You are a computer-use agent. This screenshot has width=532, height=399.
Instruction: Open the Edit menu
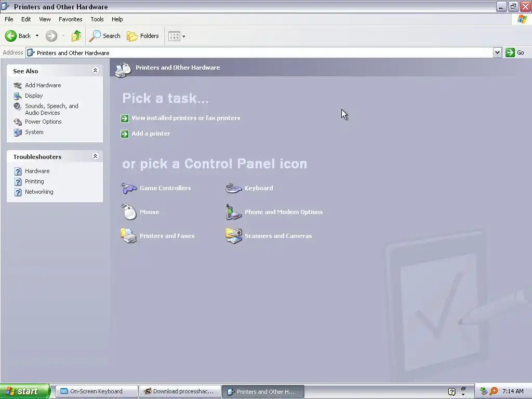point(26,19)
